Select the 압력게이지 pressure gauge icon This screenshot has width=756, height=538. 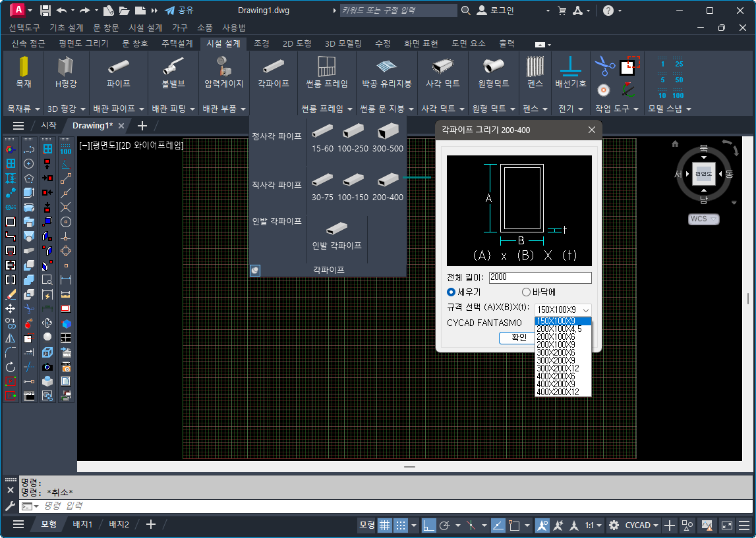pyautogui.click(x=223, y=68)
